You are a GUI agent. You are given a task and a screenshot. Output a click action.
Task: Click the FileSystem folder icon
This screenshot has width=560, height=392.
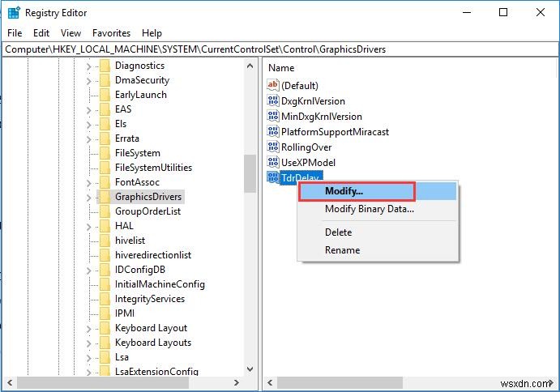(105, 153)
